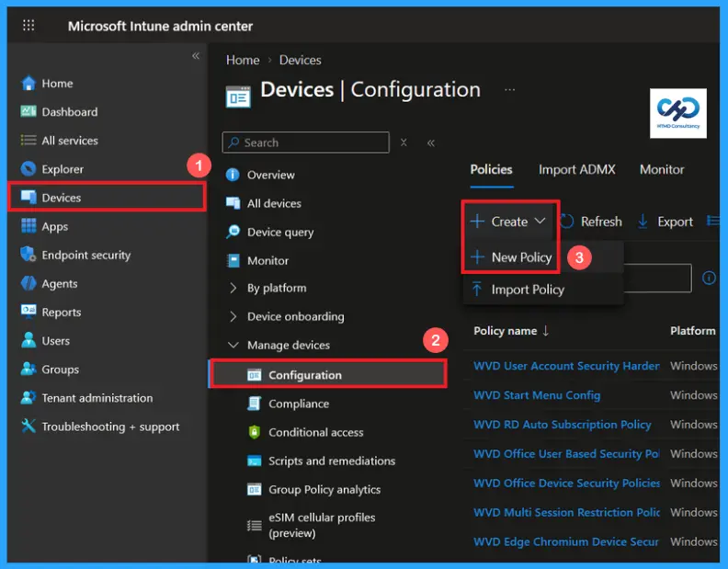
Task: Open WVD User Account Security Hardening policy
Action: coord(566,366)
